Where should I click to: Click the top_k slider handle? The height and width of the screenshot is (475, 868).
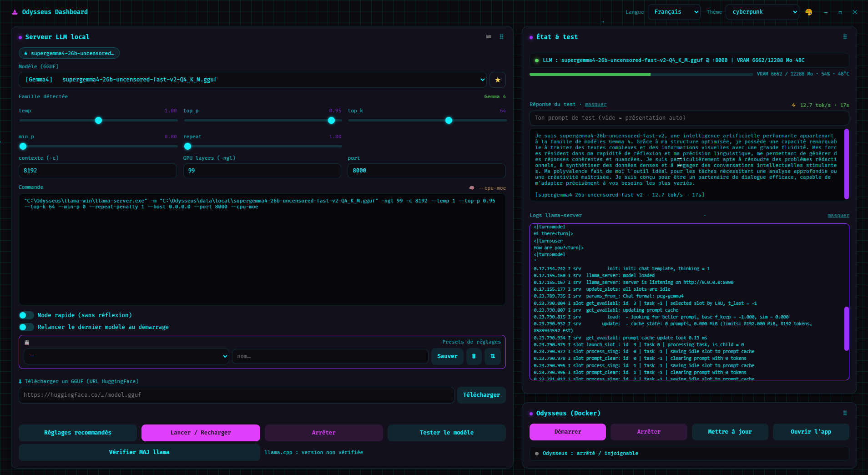[449, 121]
